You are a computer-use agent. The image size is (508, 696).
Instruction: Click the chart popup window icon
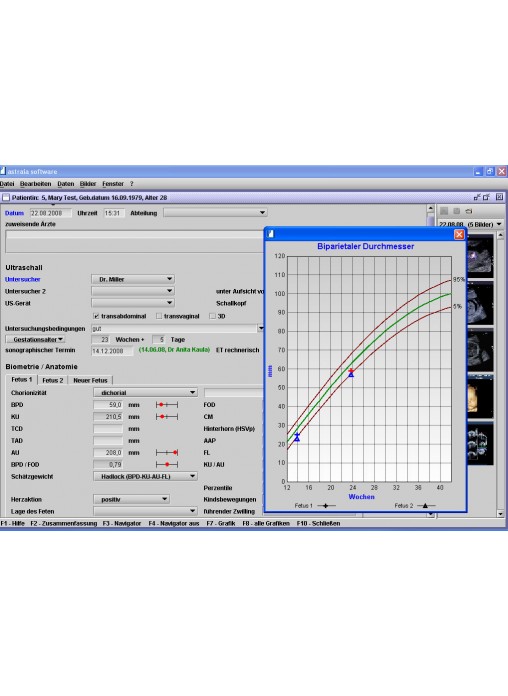click(271, 234)
